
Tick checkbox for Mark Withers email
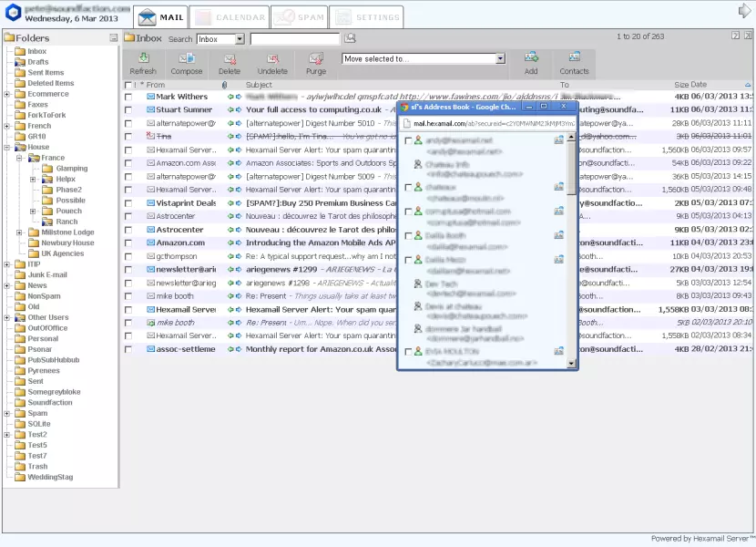128,97
